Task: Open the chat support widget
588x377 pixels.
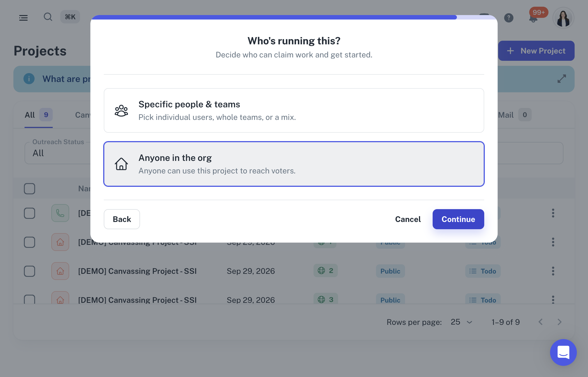Action: click(563, 352)
